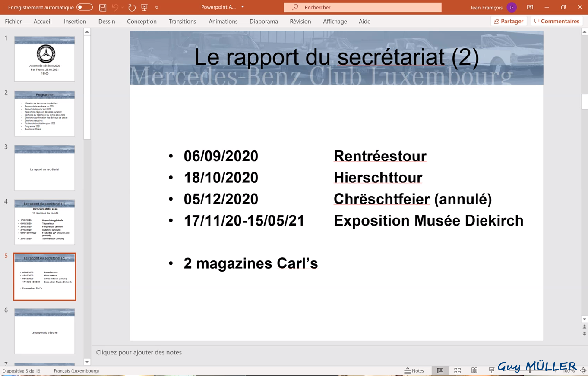588x376 pixels.
Task: Select slide 4 thumbnail in the panel
Action: pyautogui.click(x=44, y=222)
